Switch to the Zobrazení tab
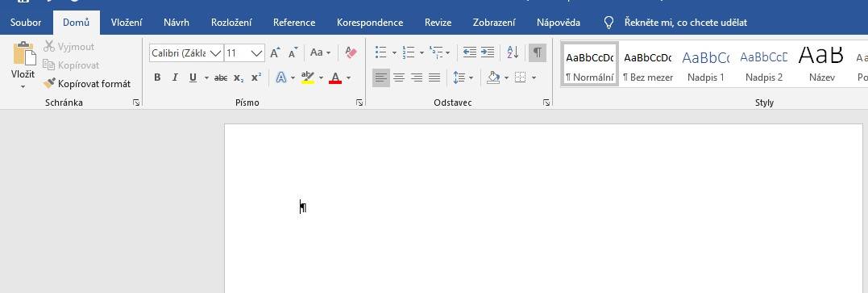 pos(494,23)
